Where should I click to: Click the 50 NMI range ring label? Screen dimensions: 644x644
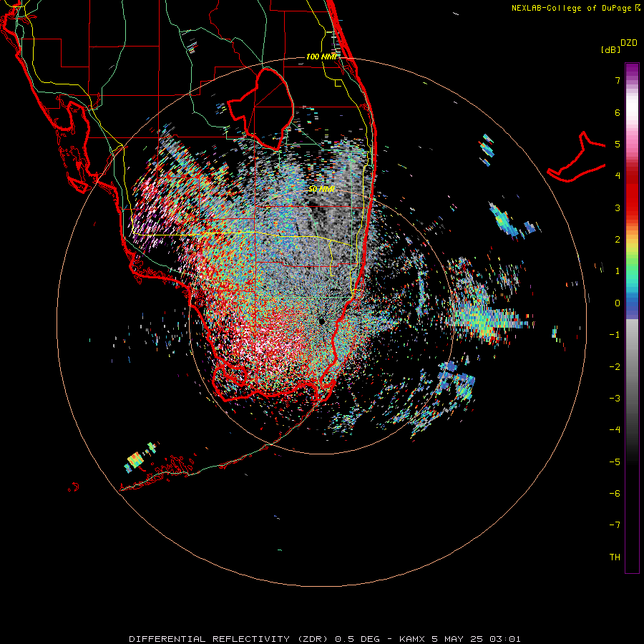(321, 189)
